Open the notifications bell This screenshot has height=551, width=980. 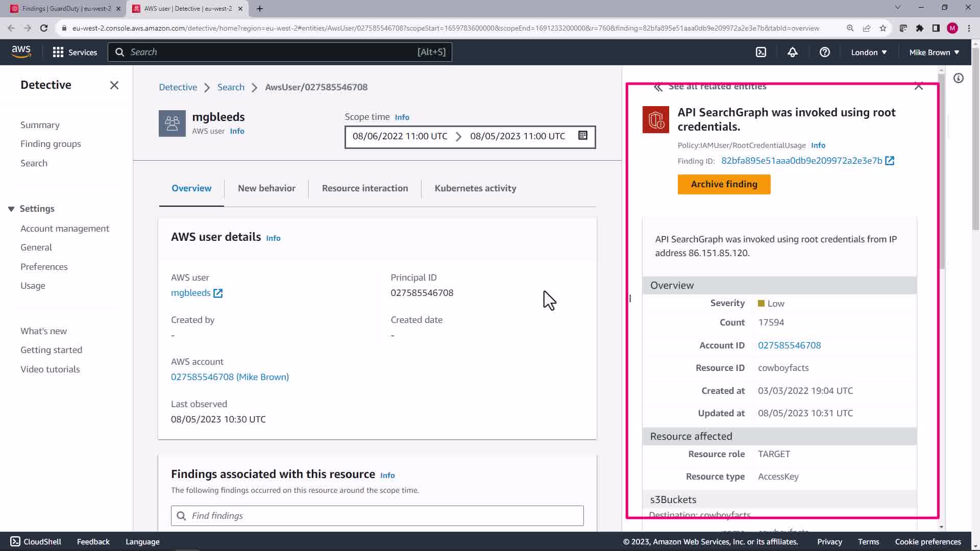(792, 52)
